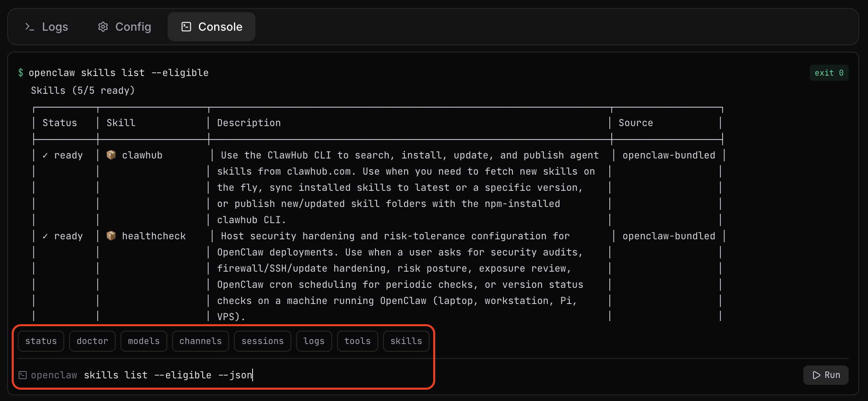Screen dimensions: 868x401
Task: Click the play icon inside the Run button
Action: 816,375
